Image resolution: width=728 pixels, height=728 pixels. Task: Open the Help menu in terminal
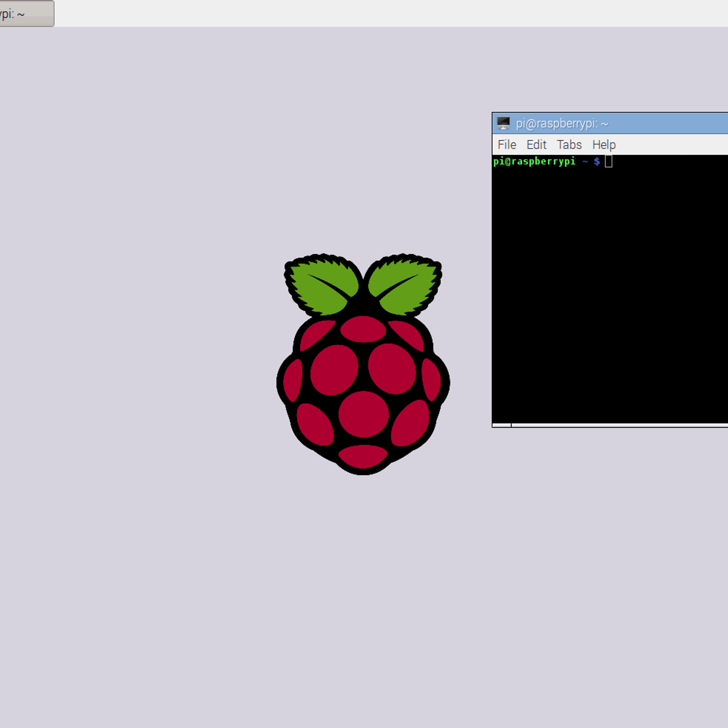[x=603, y=145]
